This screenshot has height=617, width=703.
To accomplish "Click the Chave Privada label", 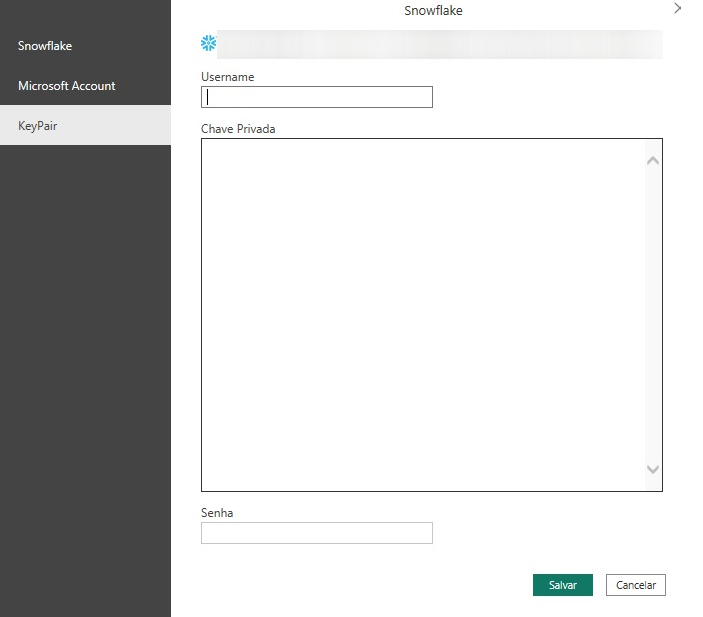I will (238, 129).
